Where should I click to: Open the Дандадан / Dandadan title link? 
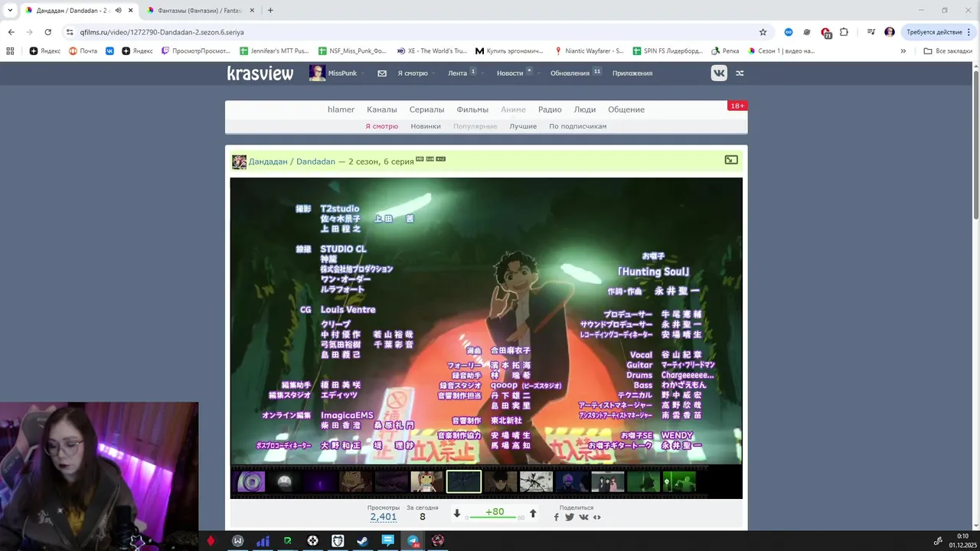(292, 161)
